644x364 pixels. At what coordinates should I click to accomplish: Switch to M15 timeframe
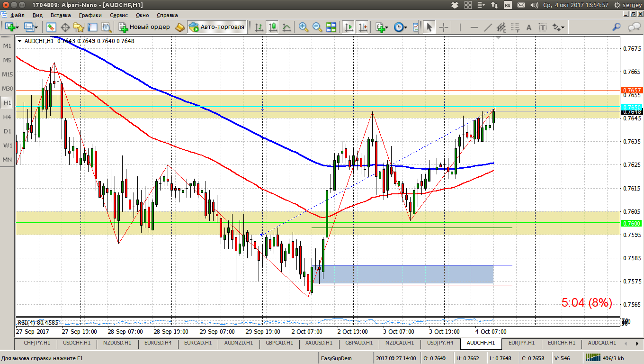coord(7,74)
